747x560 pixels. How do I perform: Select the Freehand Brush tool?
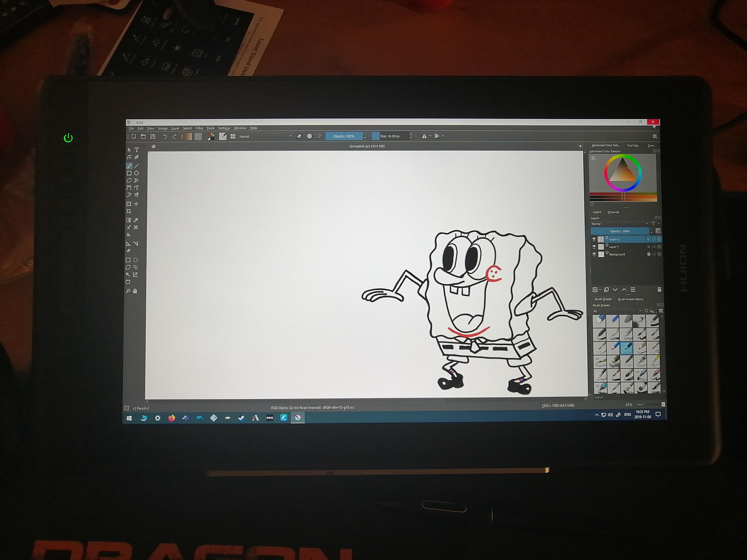(129, 165)
